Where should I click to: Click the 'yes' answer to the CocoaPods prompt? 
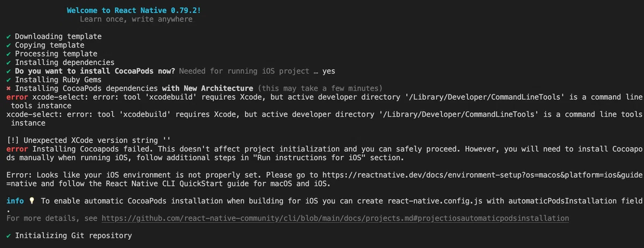coord(328,71)
